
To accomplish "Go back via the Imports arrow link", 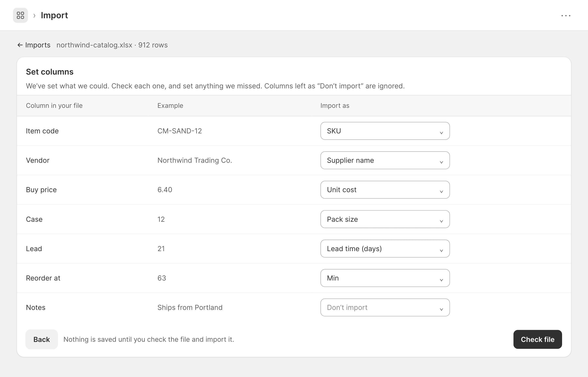I will (x=34, y=45).
